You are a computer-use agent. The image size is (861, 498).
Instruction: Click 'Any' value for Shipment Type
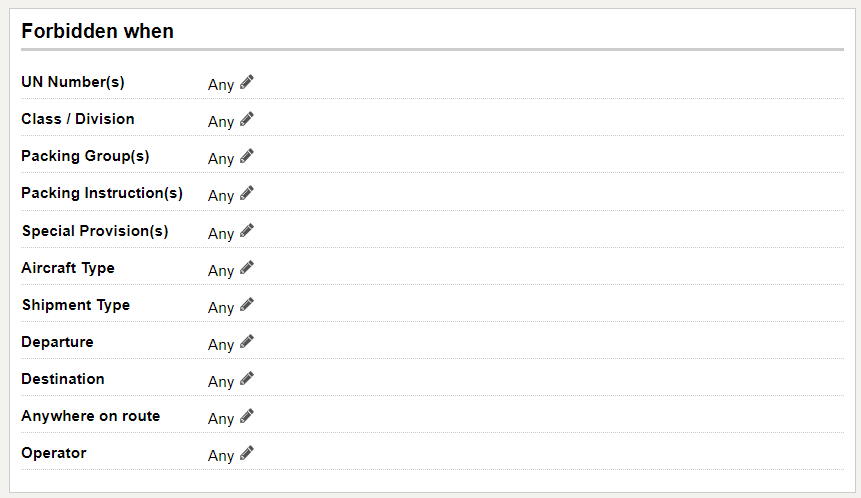pyautogui.click(x=221, y=307)
